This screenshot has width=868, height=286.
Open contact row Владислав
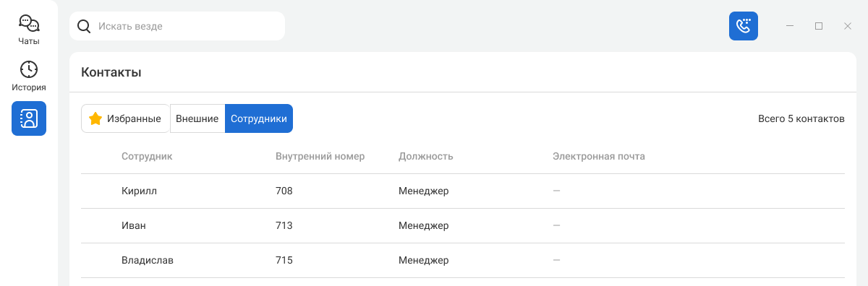point(463,261)
